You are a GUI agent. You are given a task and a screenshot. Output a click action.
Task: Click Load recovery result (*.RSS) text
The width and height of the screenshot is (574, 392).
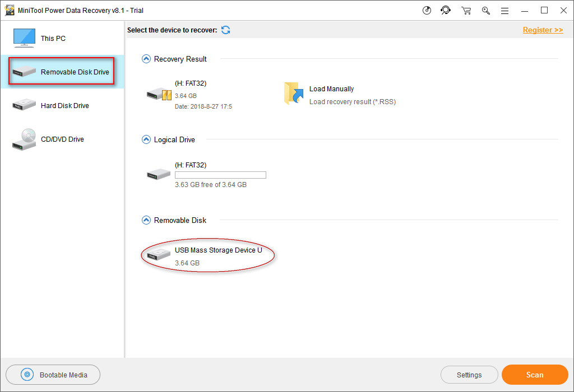pyautogui.click(x=353, y=102)
